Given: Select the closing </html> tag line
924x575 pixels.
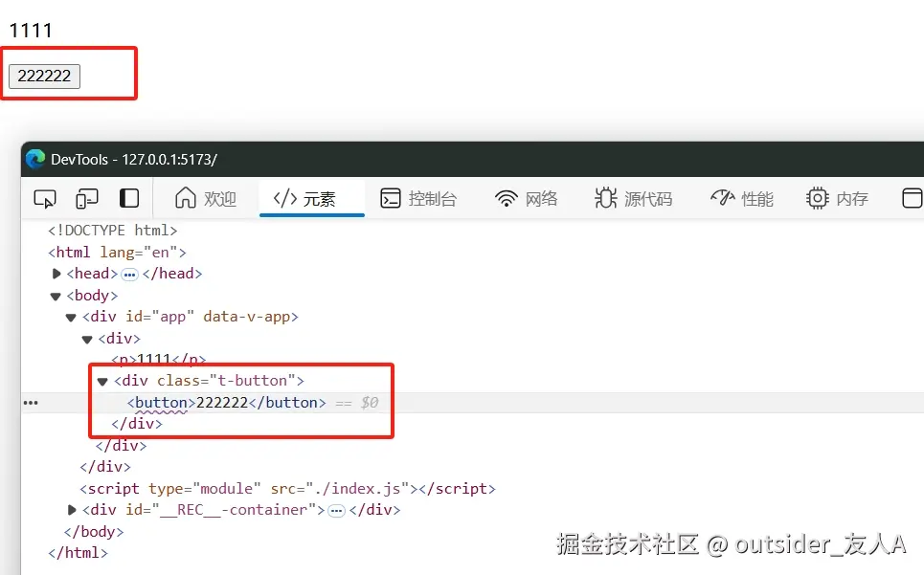Looking at the screenshot, I should point(78,553).
